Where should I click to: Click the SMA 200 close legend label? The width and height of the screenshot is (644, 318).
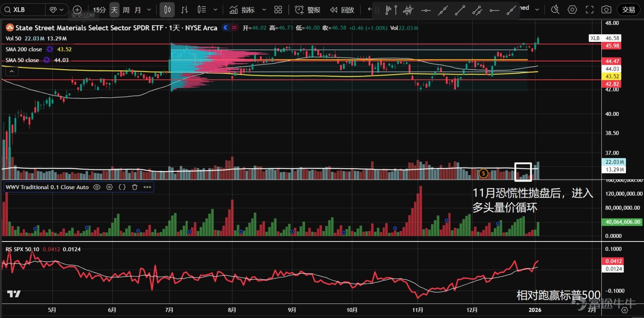tap(24, 50)
